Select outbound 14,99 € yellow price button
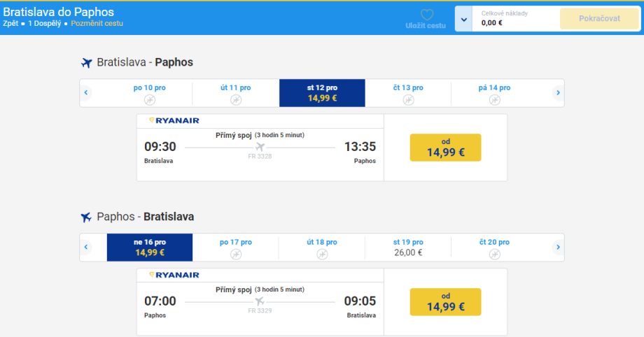This screenshot has width=644, height=337. pyautogui.click(x=445, y=148)
